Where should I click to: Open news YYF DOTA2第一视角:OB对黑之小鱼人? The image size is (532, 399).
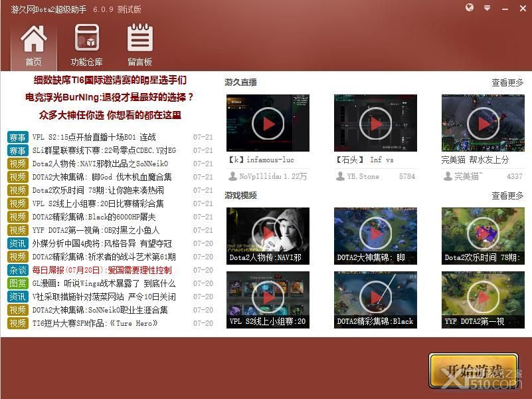(96, 230)
